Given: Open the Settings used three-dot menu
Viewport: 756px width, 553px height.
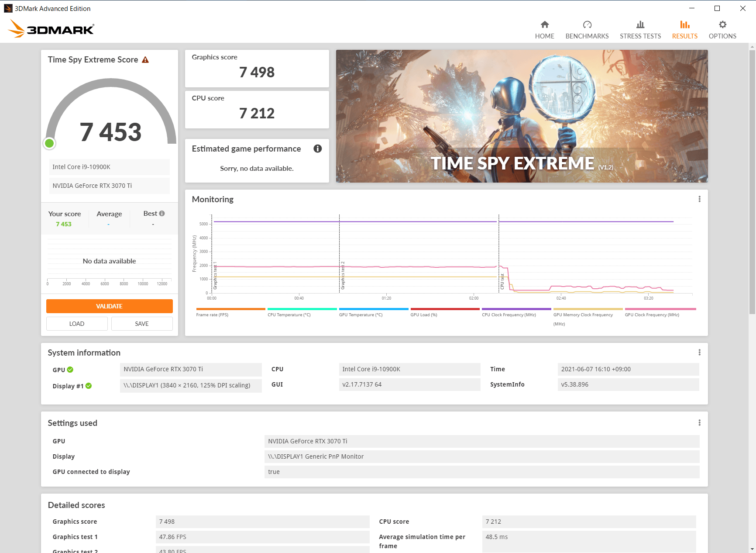Looking at the screenshot, I should tap(699, 423).
